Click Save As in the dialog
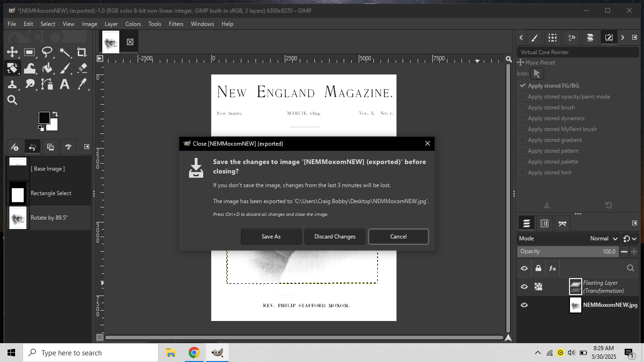644x362 pixels. coord(271,237)
